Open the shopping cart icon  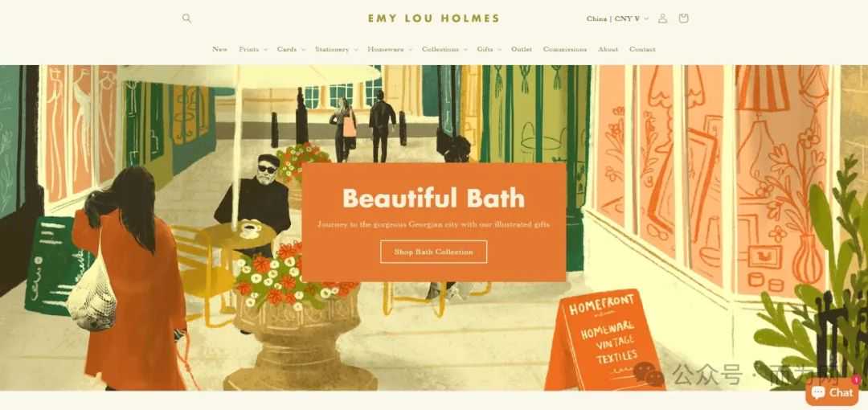[x=683, y=18]
